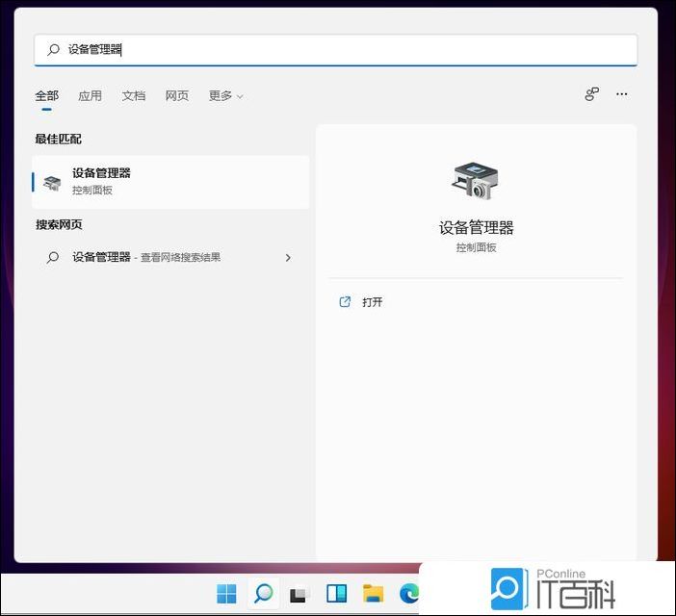Open Task View from the taskbar
Screen dimensions: 676x616
tap(299, 594)
